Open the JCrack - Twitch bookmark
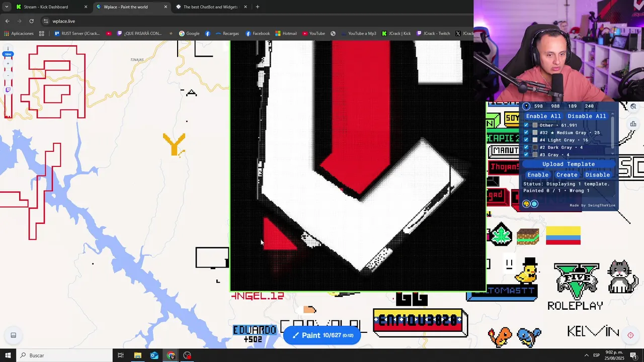 [433, 34]
